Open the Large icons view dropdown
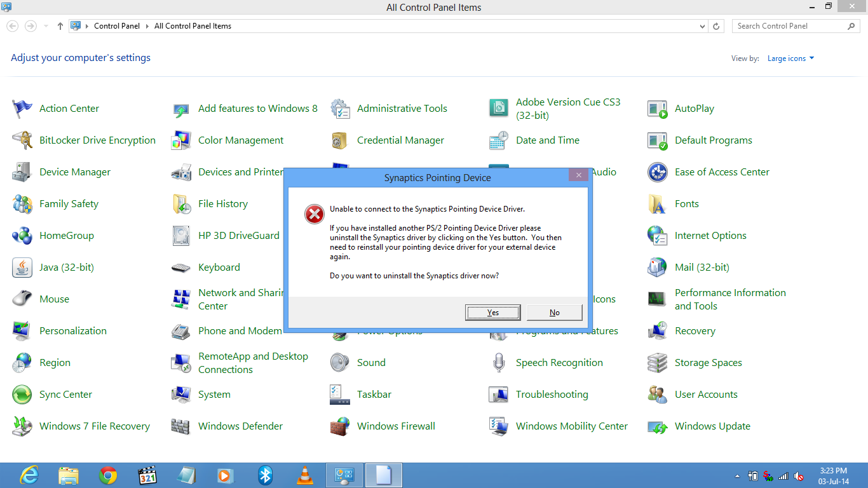The width and height of the screenshot is (868, 488). pyautogui.click(x=788, y=58)
